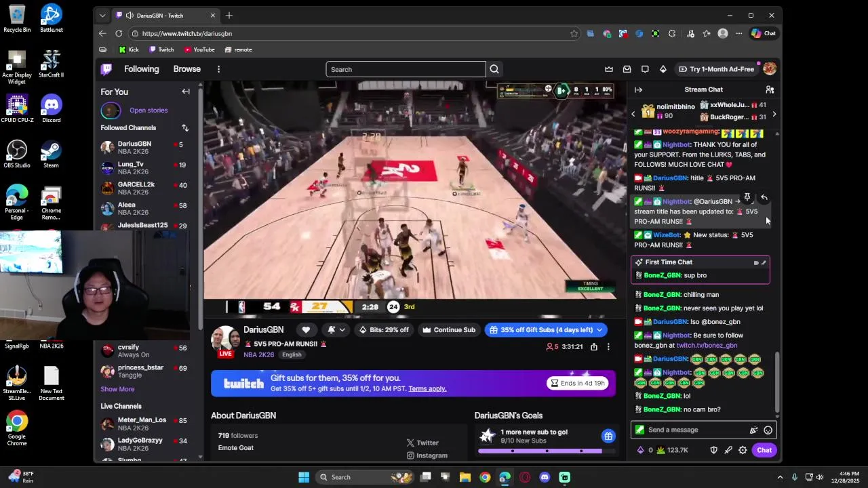
Task: Open the Twitch home logo
Action: 106,69
